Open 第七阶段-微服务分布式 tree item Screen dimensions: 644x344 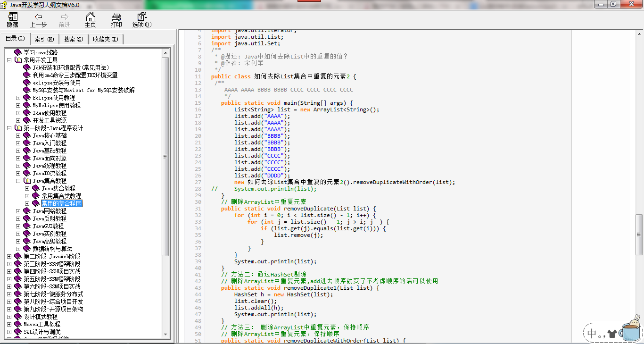click(x=53, y=294)
